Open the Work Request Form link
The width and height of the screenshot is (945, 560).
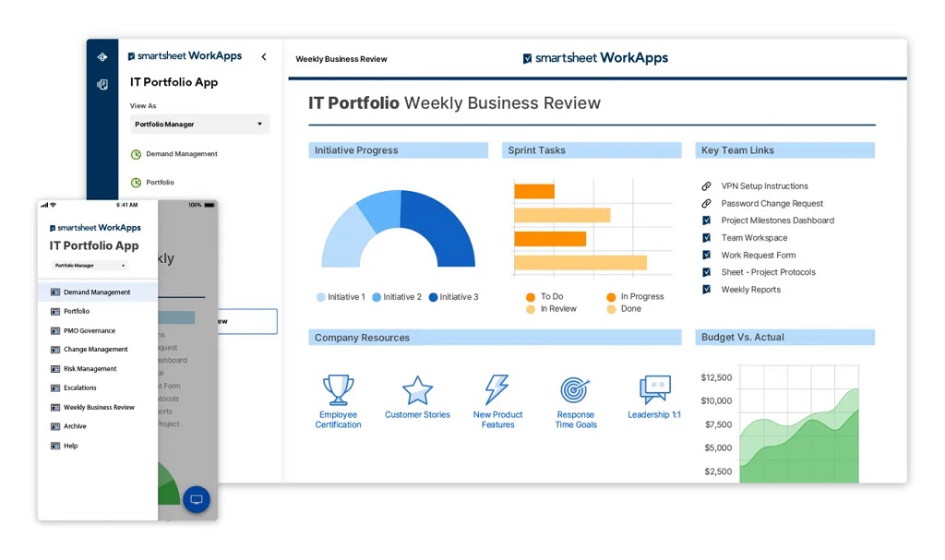[x=759, y=256]
